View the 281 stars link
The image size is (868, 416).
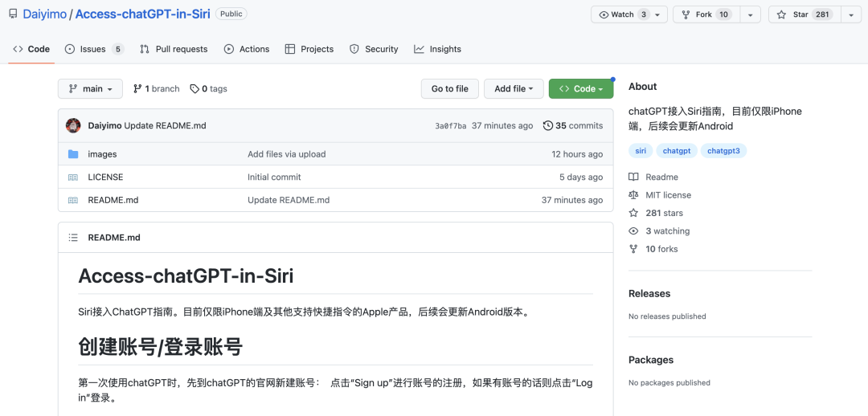pos(665,213)
